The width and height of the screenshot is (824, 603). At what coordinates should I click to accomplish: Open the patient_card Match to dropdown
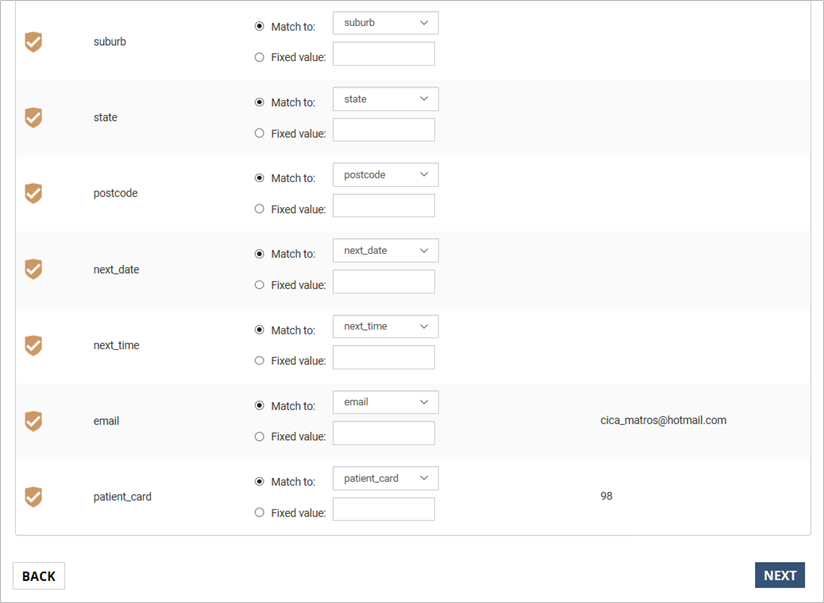[x=386, y=478]
